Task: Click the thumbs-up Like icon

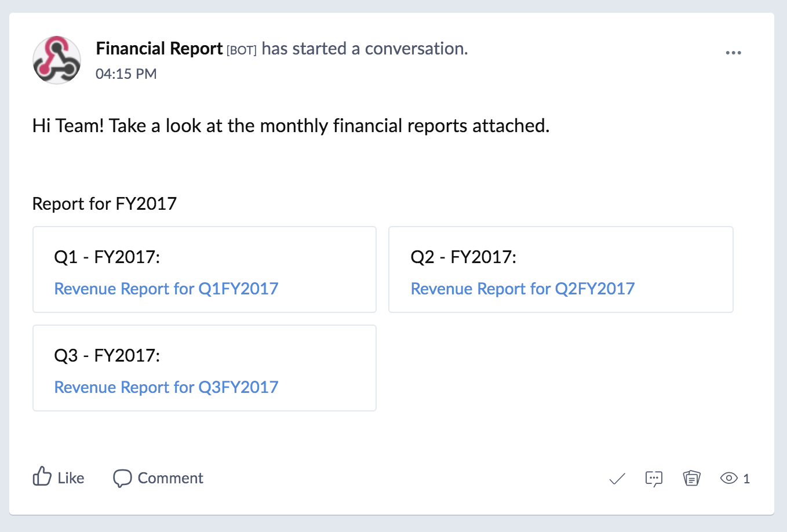Action: point(42,477)
